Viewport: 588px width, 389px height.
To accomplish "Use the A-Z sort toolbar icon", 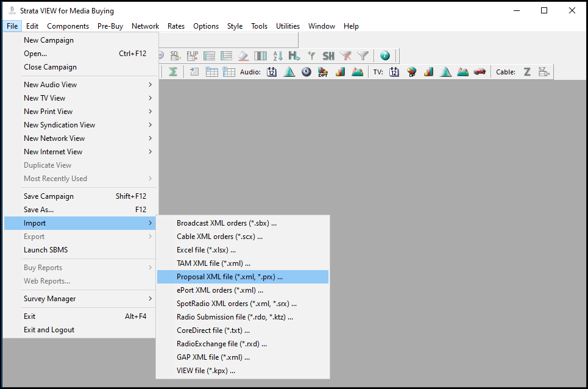I will tap(277, 55).
